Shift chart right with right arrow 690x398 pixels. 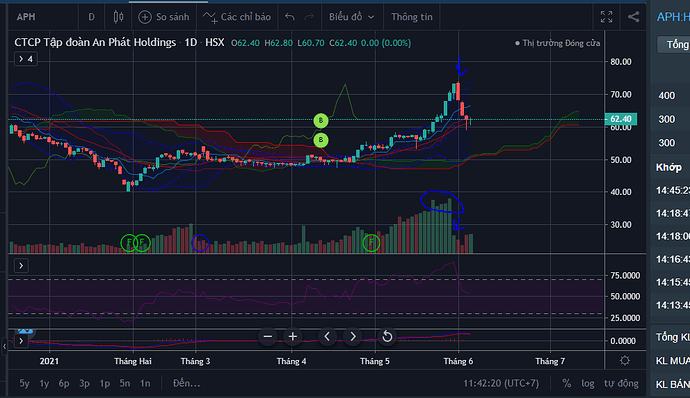(x=353, y=337)
